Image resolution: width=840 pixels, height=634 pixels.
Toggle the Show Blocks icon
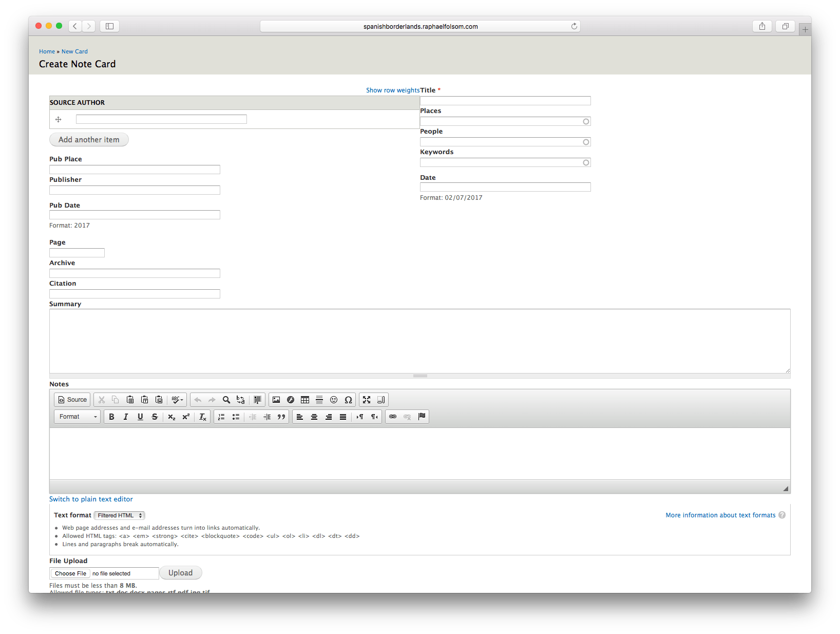381,400
